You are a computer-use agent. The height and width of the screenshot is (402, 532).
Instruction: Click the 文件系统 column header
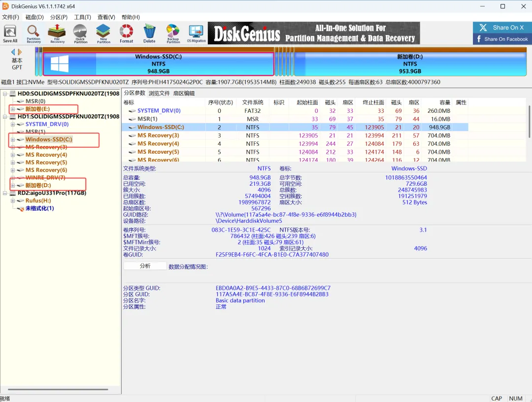pos(253,102)
